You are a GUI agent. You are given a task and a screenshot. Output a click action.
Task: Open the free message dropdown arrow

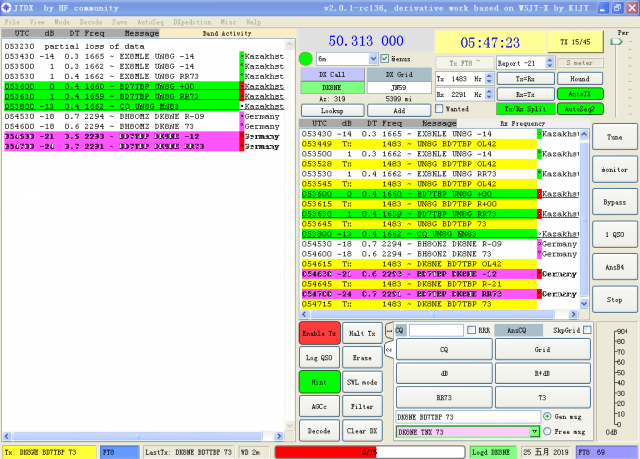535,431
